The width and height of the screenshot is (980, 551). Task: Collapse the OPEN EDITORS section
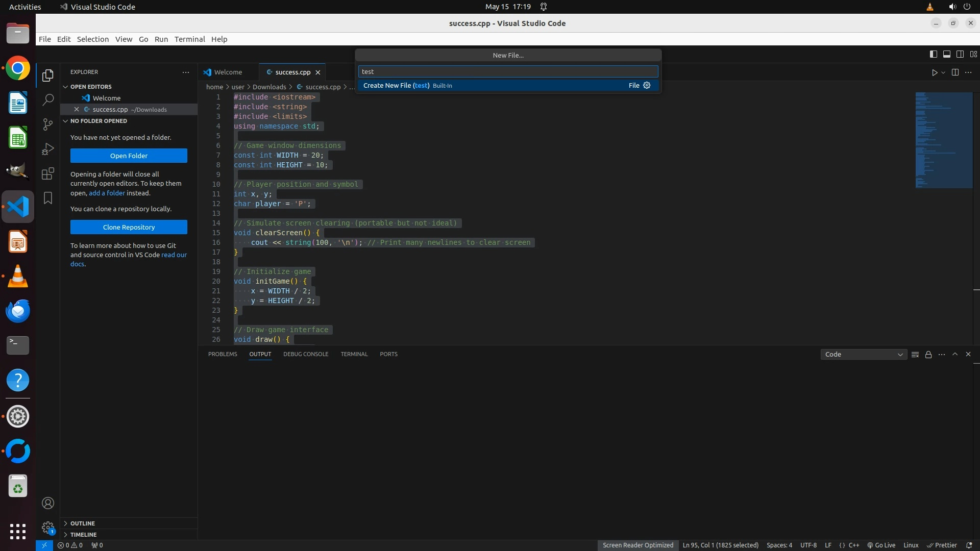pos(91,87)
